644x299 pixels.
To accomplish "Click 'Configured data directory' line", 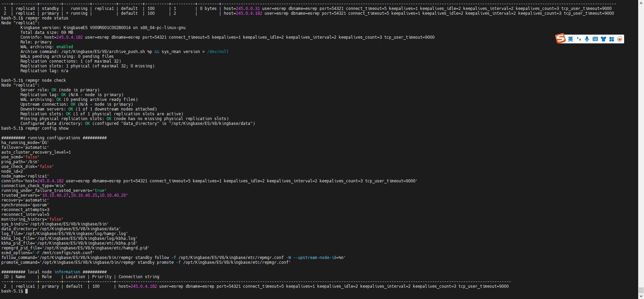I will point(138,123).
